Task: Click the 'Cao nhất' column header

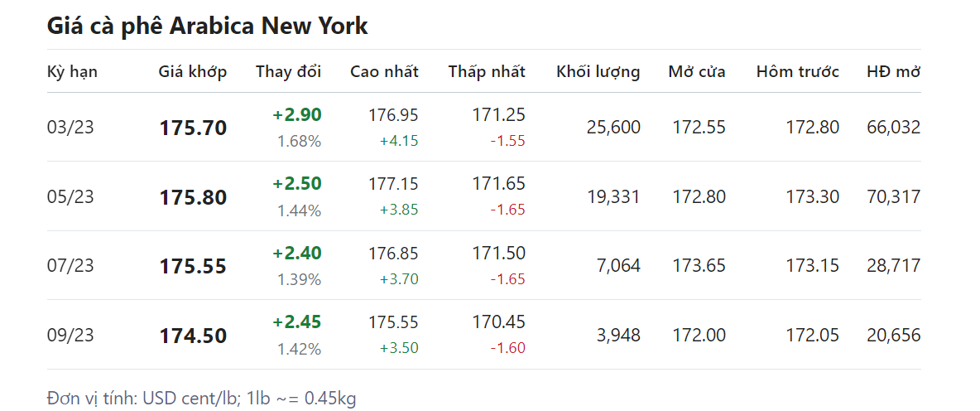Action: [x=384, y=71]
